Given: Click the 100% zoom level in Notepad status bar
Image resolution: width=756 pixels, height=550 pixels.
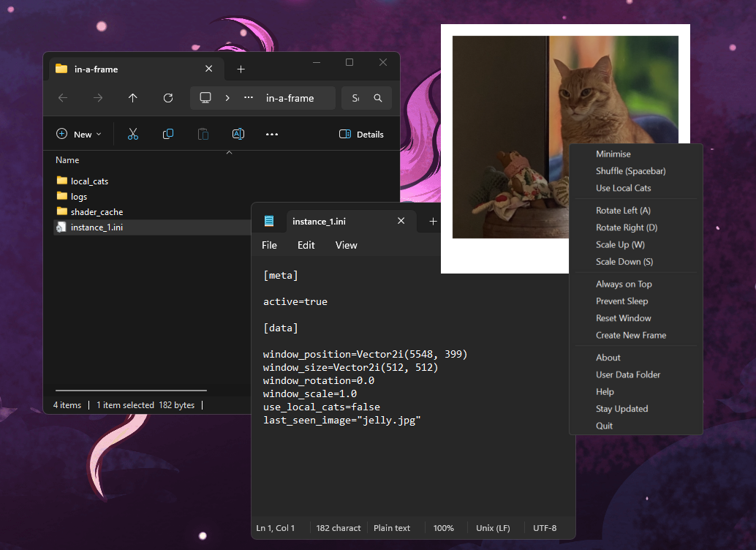Looking at the screenshot, I should [444, 528].
